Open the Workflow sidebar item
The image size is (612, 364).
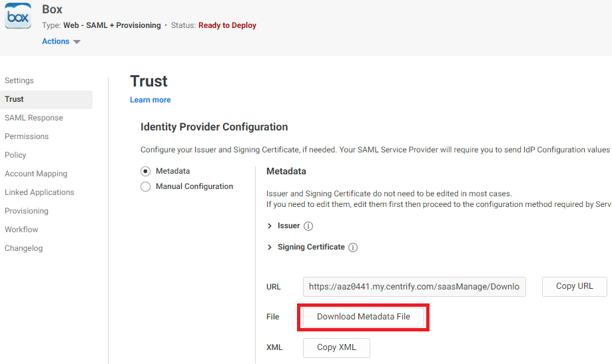[x=21, y=230]
